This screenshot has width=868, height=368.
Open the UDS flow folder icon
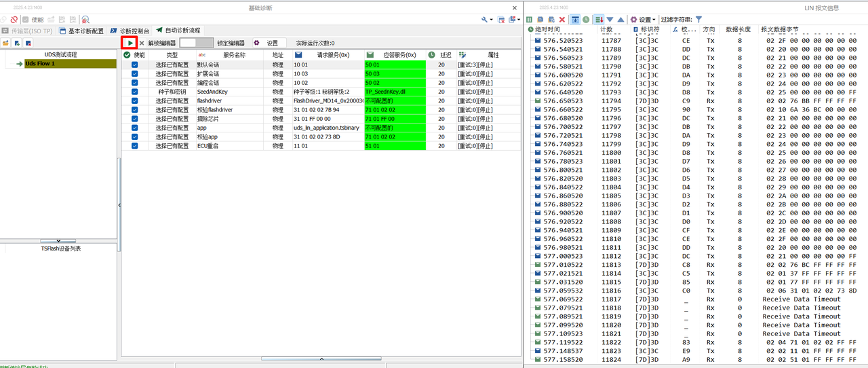tap(5, 43)
